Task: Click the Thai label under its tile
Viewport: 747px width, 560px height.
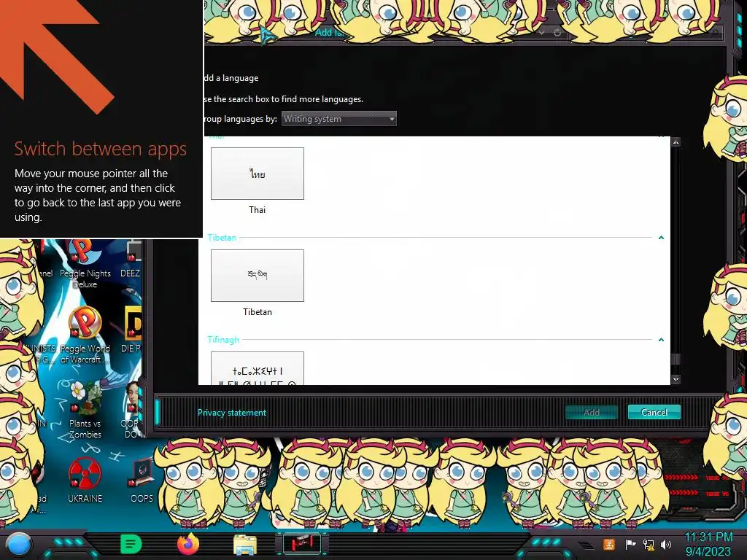Action: [258, 209]
